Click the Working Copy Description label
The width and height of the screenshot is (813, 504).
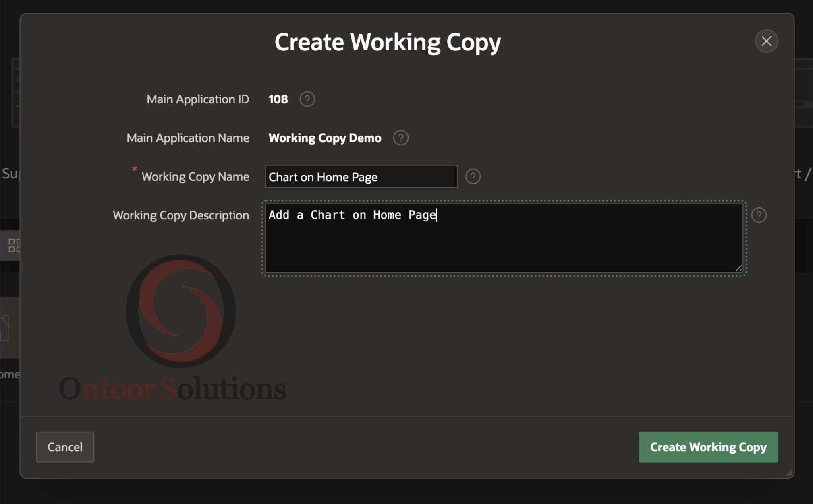(181, 215)
